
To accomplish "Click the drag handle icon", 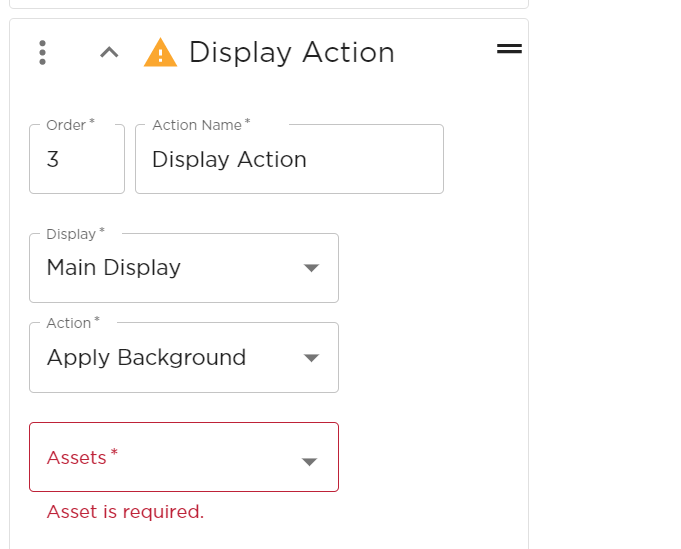I will [509, 48].
